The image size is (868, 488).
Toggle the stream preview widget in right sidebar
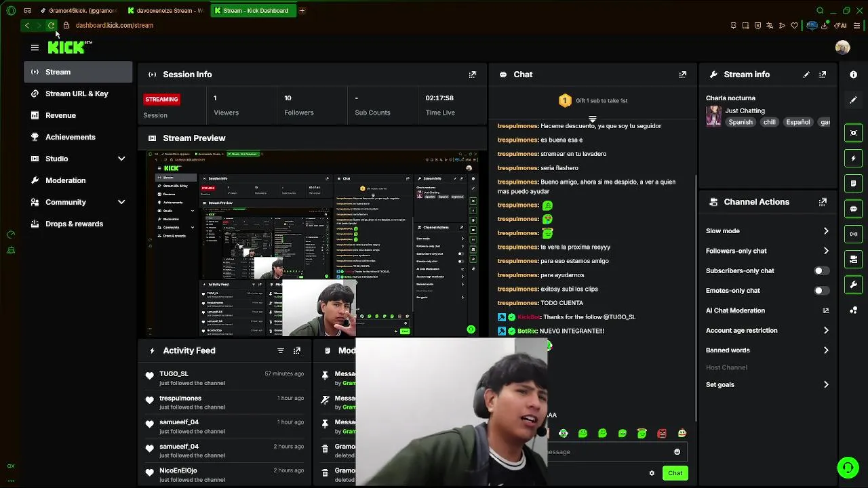(x=854, y=133)
